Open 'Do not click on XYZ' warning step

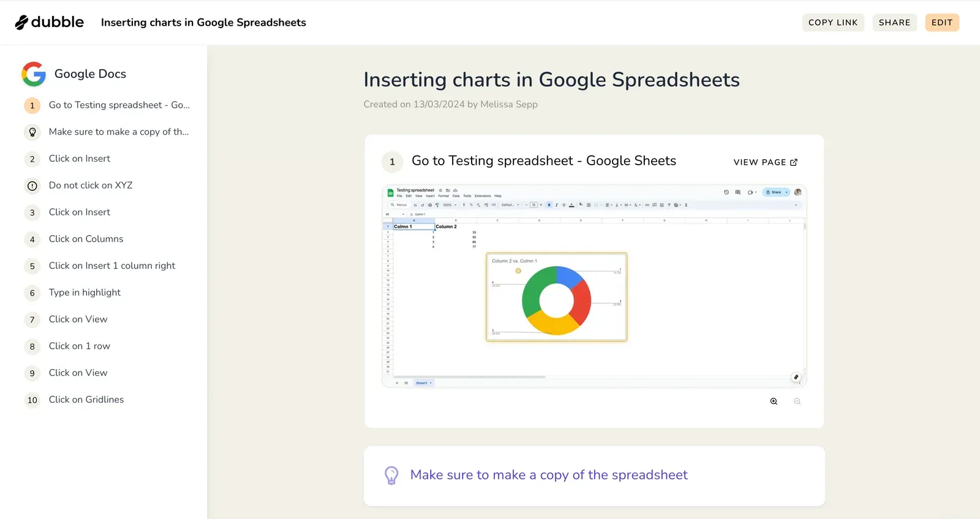click(91, 185)
